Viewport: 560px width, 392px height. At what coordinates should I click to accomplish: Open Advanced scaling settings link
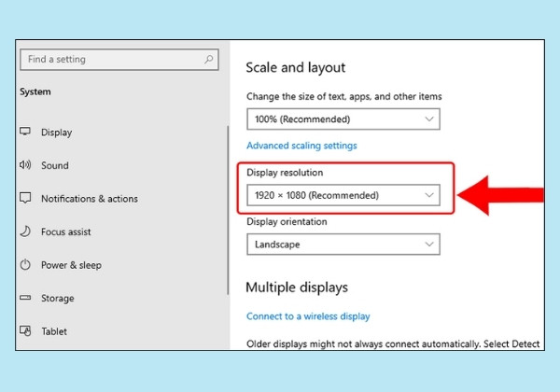301,146
